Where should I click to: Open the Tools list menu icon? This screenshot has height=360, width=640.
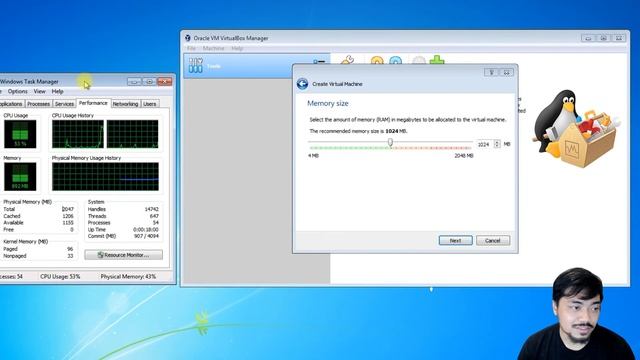pyautogui.click(x=319, y=62)
